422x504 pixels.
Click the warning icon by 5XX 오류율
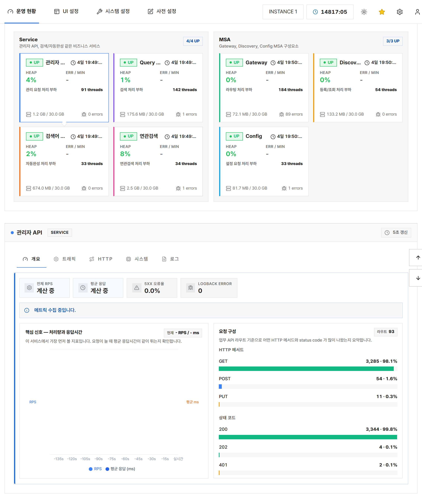[137, 287]
